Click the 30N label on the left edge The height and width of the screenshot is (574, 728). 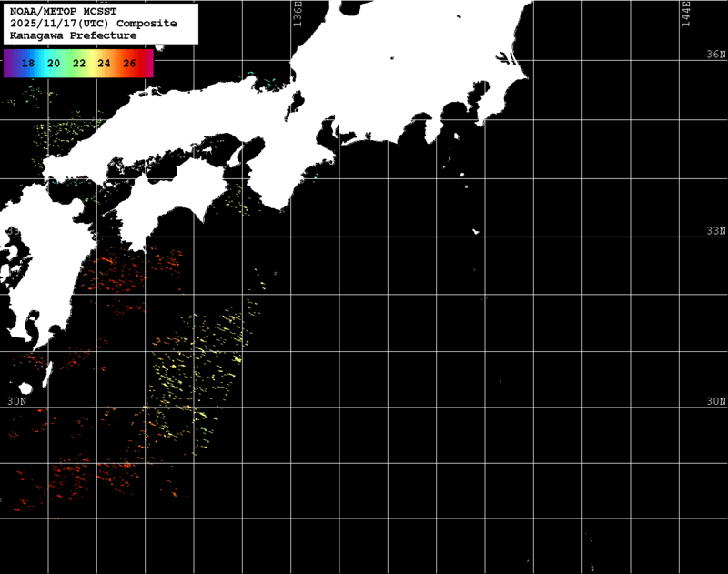point(16,401)
